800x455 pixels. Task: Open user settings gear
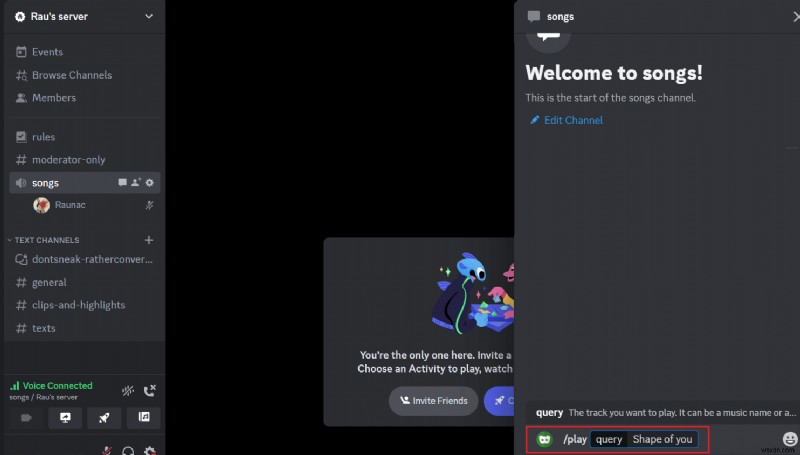[x=149, y=451]
